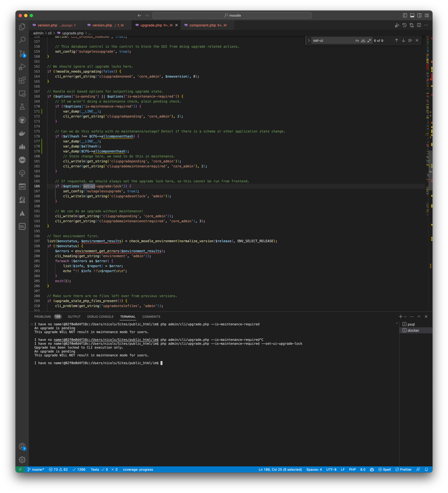The width and height of the screenshot is (448, 493).
Task: Go back using the navigation arrow
Action: [139, 15]
